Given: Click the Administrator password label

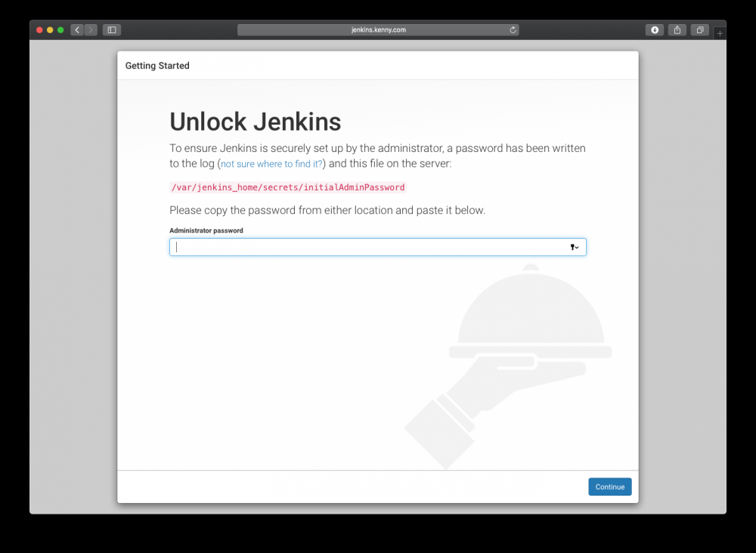Looking at the screenshot, I should point(206,230).
